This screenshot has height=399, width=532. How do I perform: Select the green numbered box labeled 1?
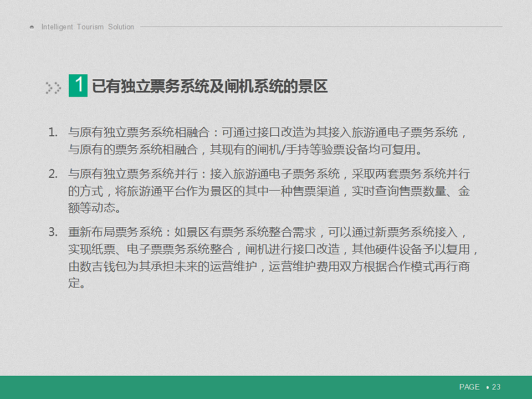coord(78,85)
